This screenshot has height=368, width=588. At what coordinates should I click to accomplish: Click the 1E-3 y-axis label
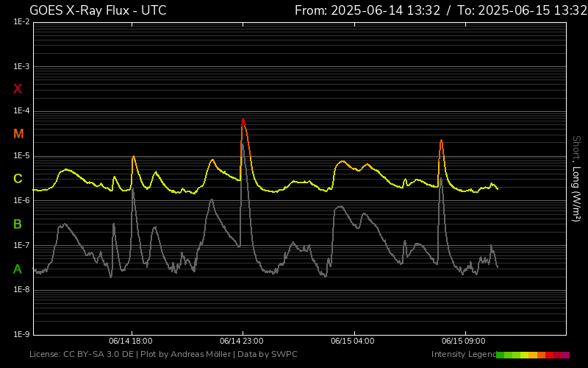point(21,67)
